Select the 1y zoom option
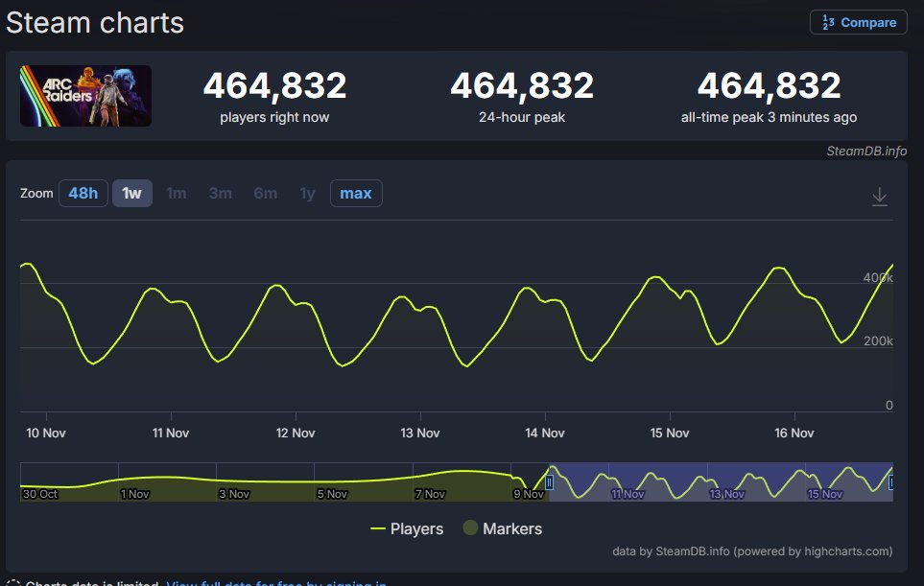Image resolution: width=924 pixels, height=586 pixels. [x=307, y=193]
